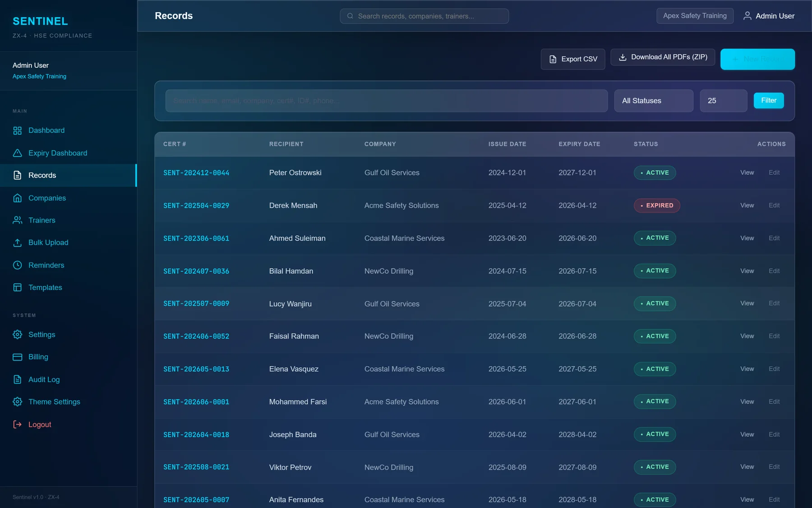Open certificate SENT-202504-0029
The height and width of the screenshot is (508, 812).
[196, 205]
